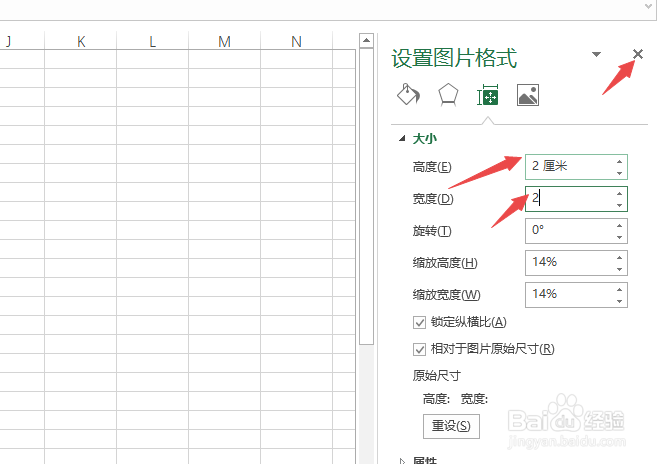Open the Size & Properties tab icon
662x464 pixels.
[488, 95]
